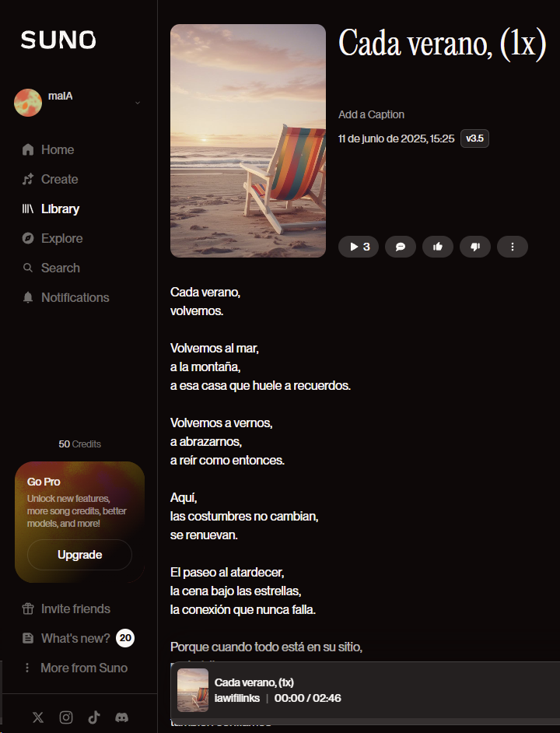This screenshot has width=560, height=733.
Task: Click the thumbs down dislike icon
Action: [475, 247]
